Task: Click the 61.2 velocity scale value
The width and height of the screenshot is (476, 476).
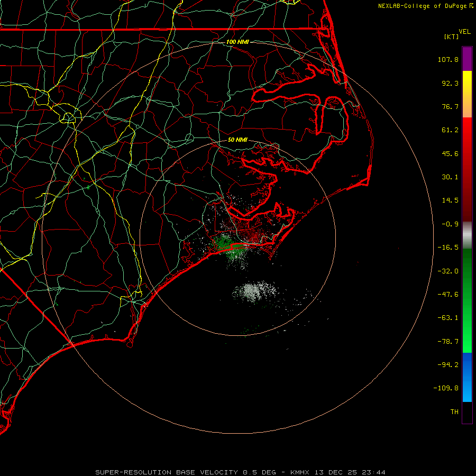Action: [x=450, y=130]
